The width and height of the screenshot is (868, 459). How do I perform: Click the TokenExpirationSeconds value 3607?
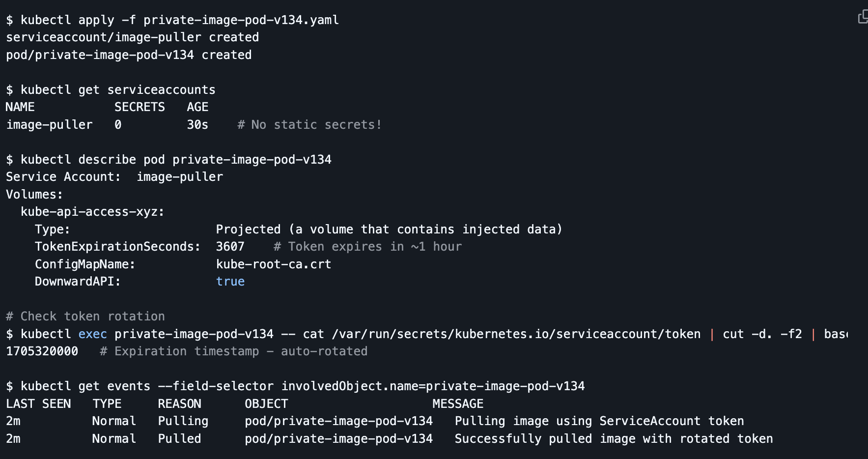tap(230, 247)
